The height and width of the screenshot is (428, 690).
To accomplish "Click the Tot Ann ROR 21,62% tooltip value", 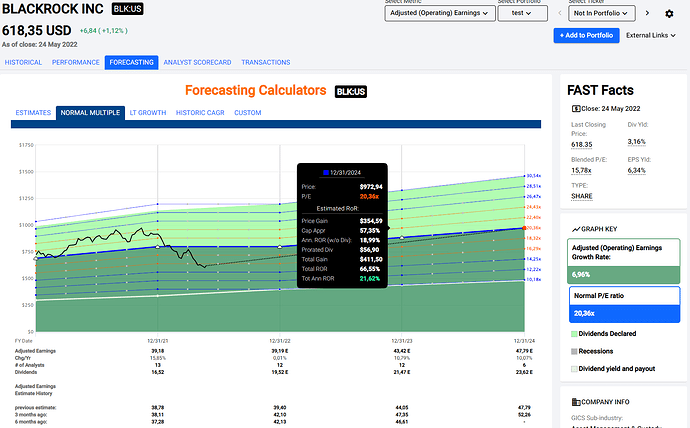I will pos(370,279).
